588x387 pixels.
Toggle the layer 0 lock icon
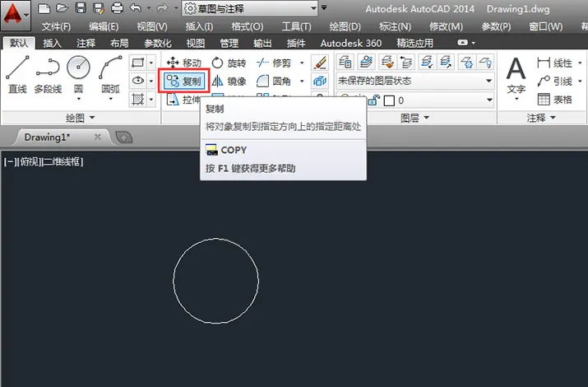pyautogui.click(x=374, y=100)
